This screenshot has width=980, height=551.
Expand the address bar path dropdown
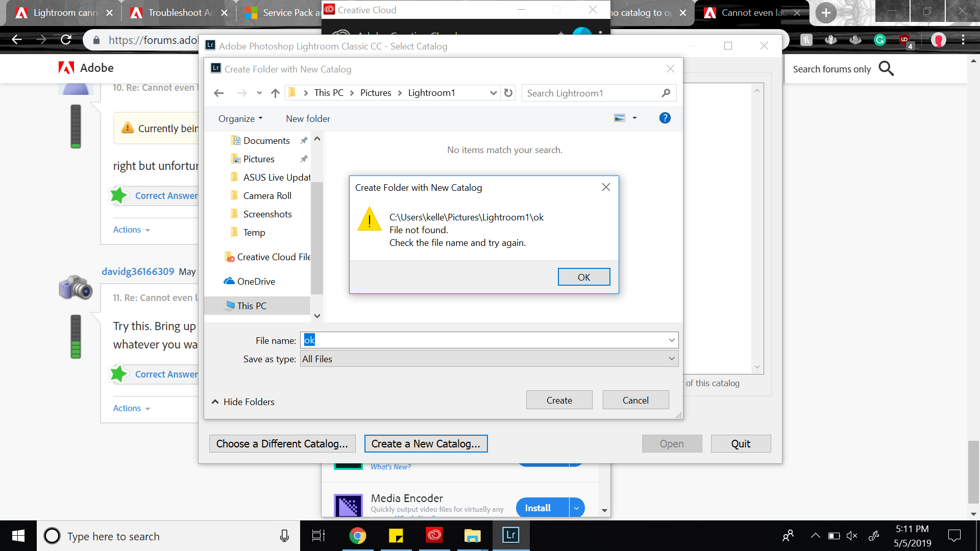493,93
